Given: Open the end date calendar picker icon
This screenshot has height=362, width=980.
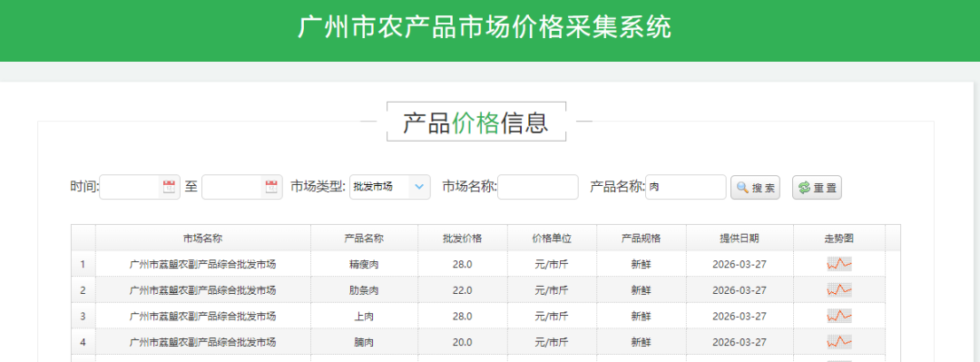Looking at the screenshot, I should [271, 186].
